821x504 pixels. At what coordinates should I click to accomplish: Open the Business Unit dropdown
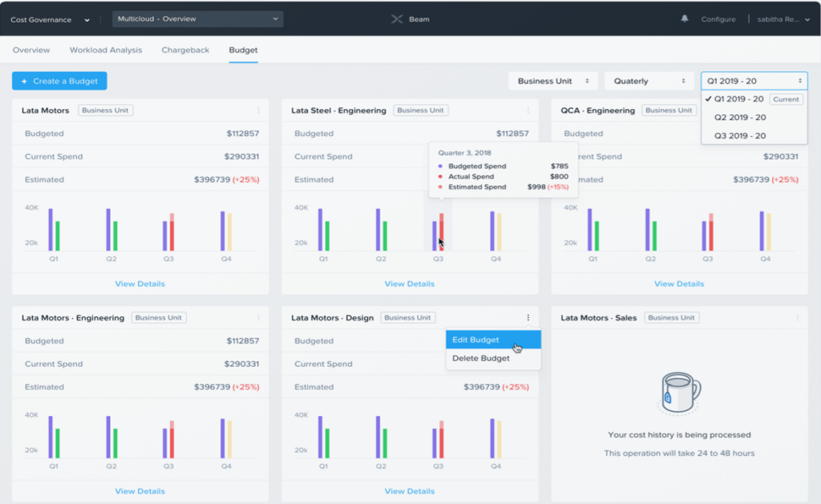click(553, 80)
